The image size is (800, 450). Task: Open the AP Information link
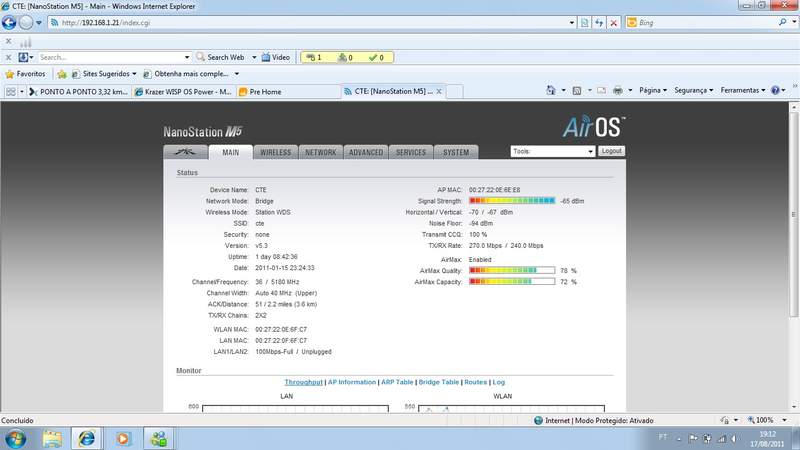tap(352, 382)
